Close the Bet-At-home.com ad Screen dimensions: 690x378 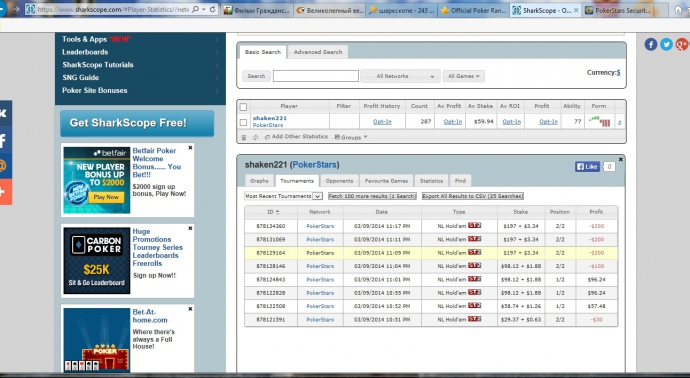[190, 309]
